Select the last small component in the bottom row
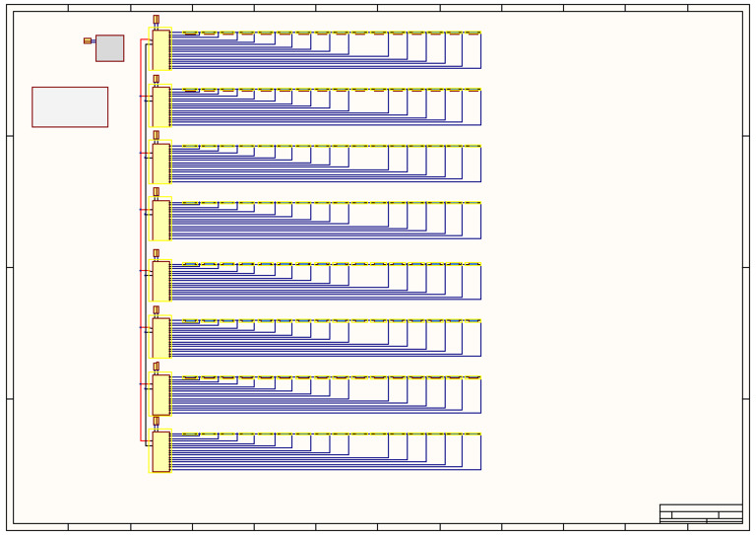 coord(472,435)
